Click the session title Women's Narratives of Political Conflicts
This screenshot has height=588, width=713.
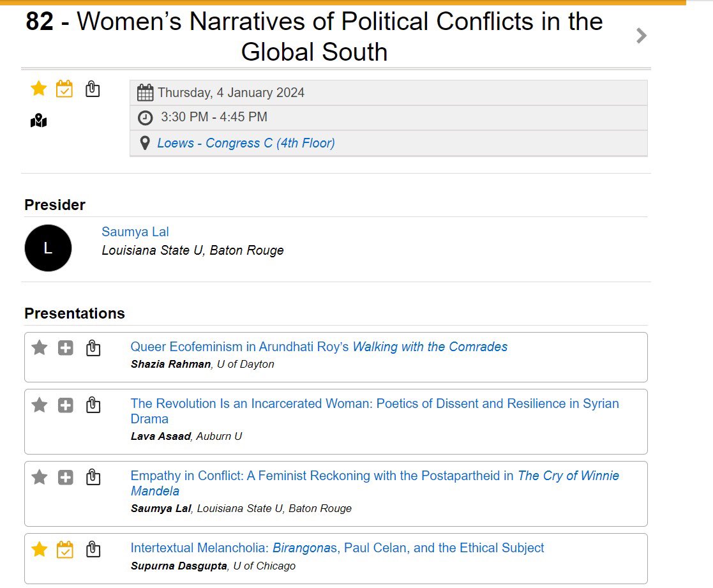(x=314, y=36)
